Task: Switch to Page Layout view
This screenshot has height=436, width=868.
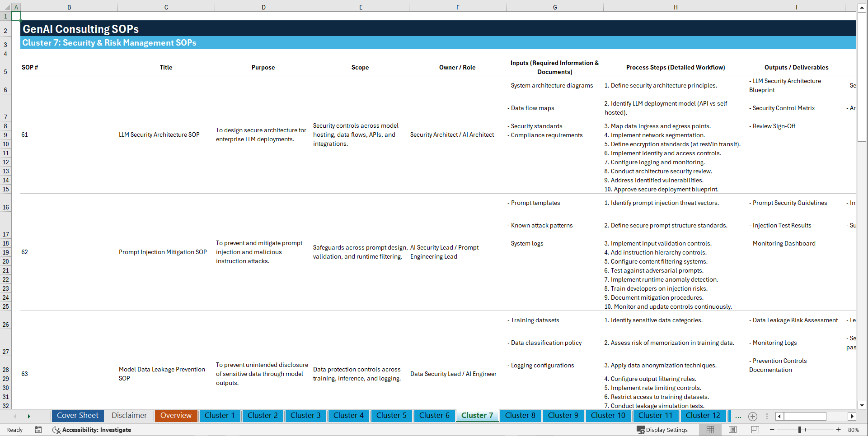Action: (732, 430)
